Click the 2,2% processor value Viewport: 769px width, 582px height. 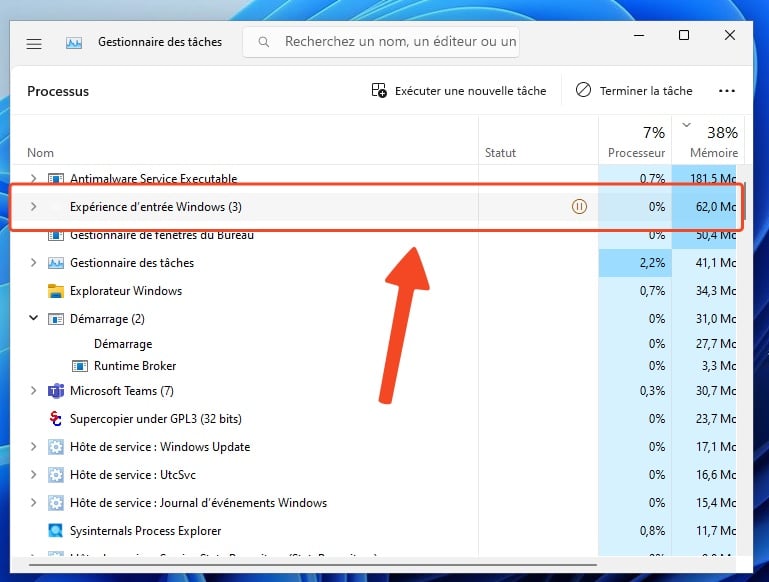pos(652,263)
